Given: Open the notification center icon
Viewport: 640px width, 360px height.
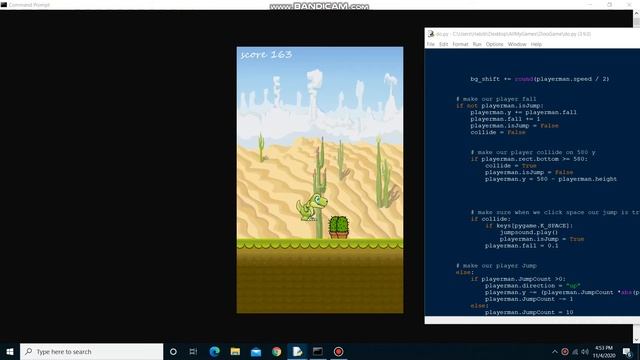Looking at the screenshot, I should point(627,351).
